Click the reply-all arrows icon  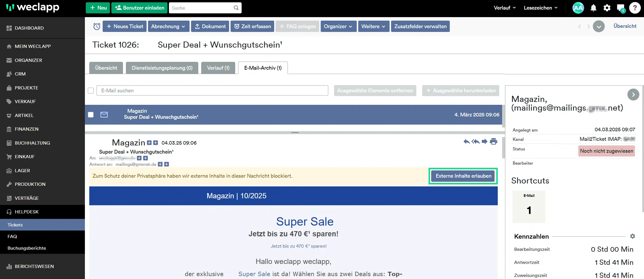pos(476,141)
